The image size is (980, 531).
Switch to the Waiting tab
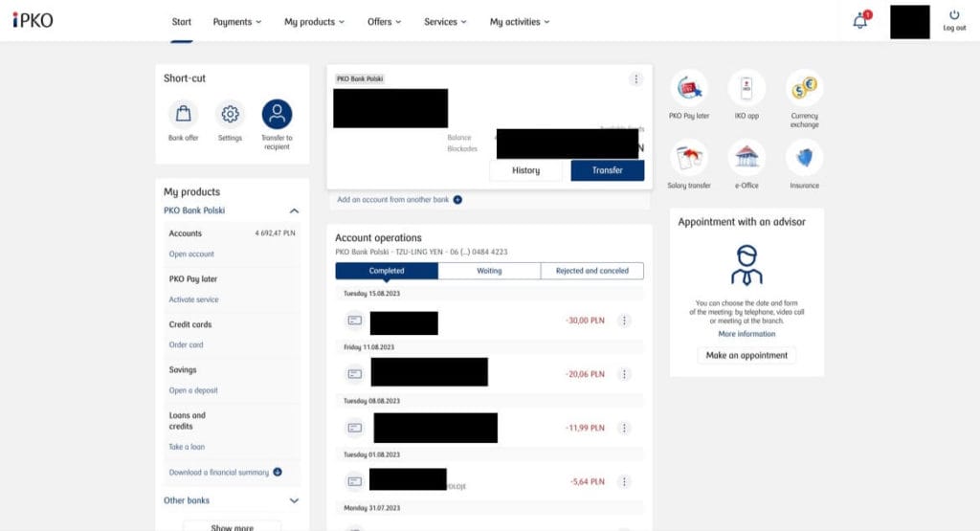point(489,271)
